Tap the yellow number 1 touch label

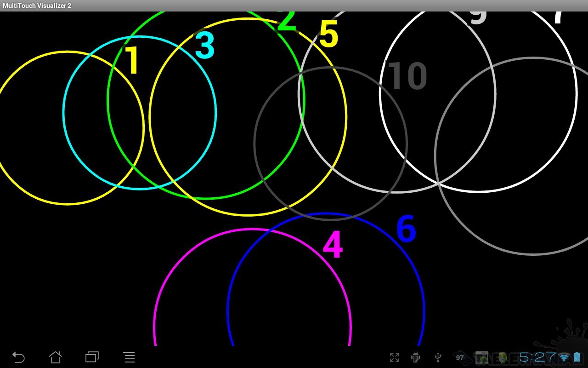coord(132,61)
